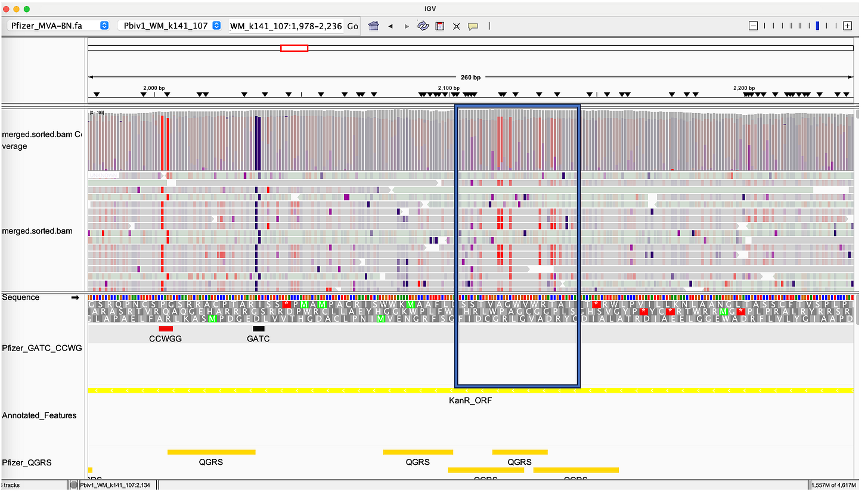Image resolution: width=868 pixels, height=500 pixels.
Task: Click the 260 bp span label
Action: tap(470, 77)
